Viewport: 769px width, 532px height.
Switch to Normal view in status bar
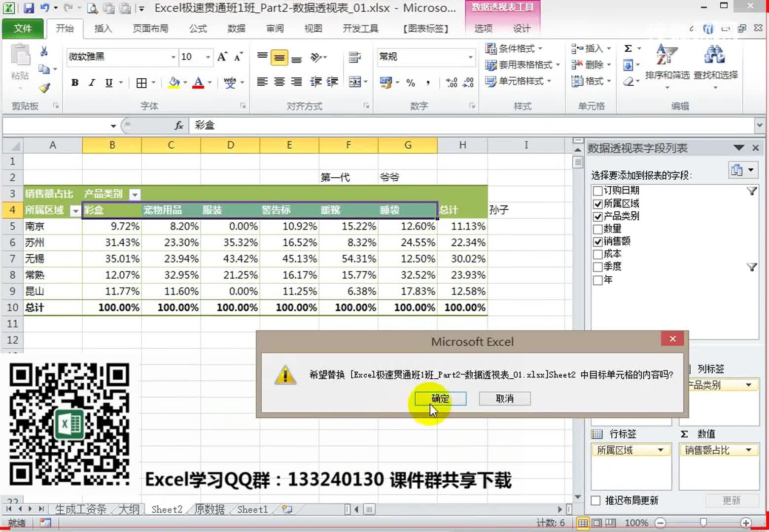(582, 523)
